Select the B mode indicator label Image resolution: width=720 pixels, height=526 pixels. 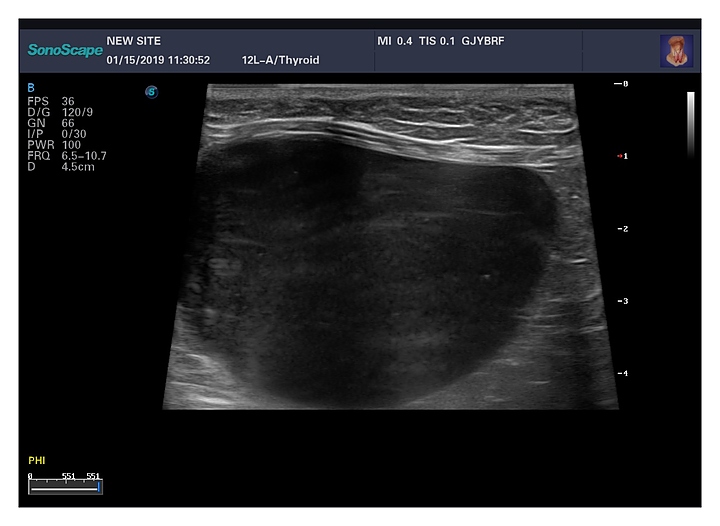tap(30, 88)
